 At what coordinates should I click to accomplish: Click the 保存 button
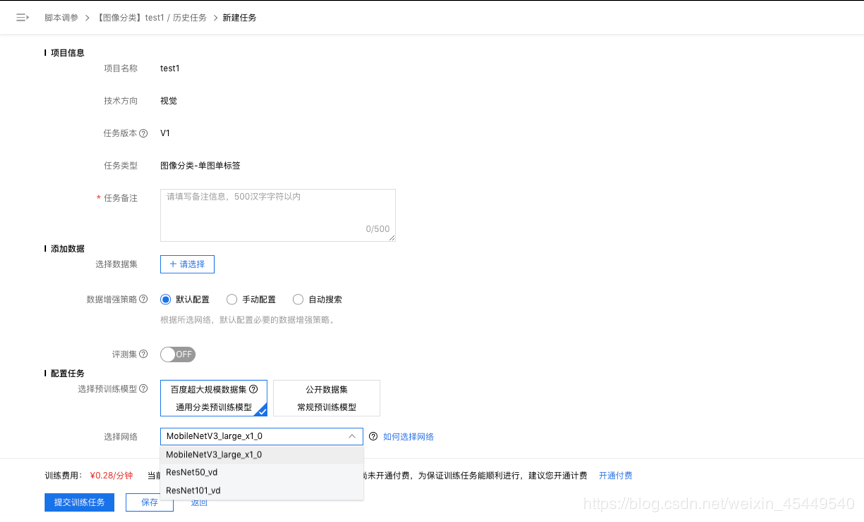point(149,502)
